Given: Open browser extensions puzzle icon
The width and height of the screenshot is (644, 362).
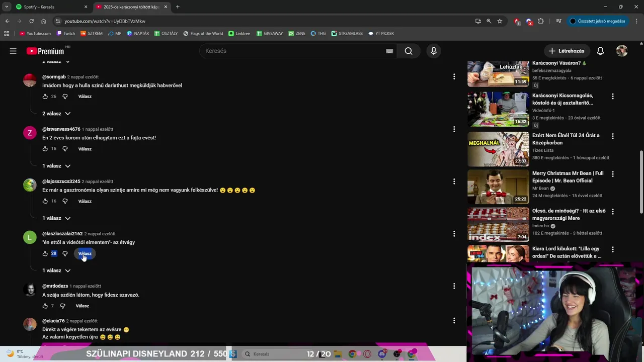Looking at the screenshot, I should [541, 21].
